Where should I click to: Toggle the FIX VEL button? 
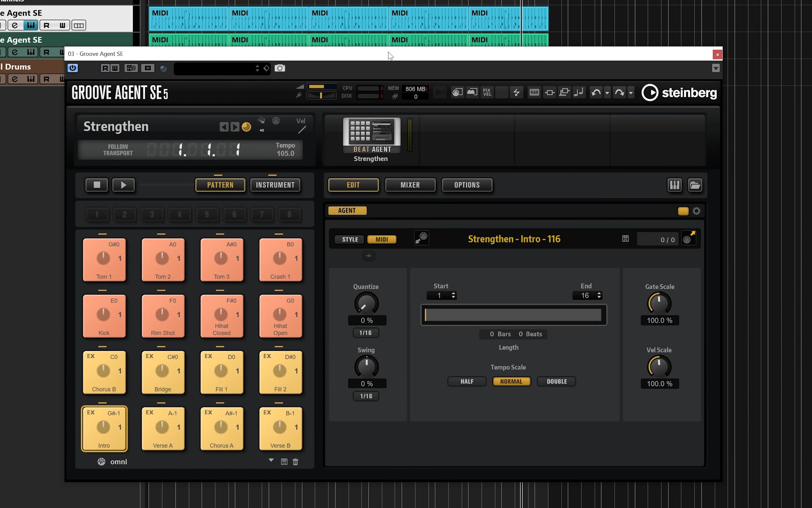(x=487, y=92)
